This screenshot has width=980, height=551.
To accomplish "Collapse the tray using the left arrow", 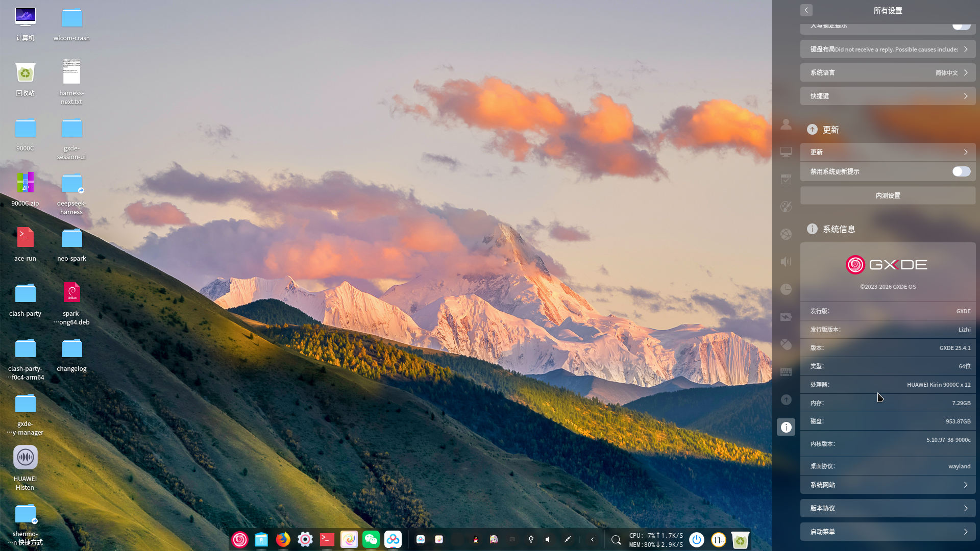I will coord(593,539).
